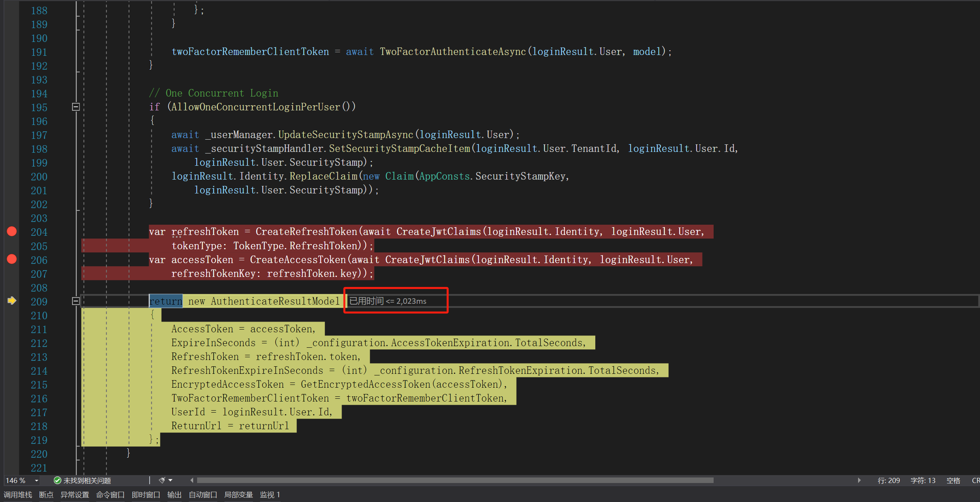Click the 行: 209 line indicator
This screenshot has width=980, height=502.
click(x=889, y=480)
